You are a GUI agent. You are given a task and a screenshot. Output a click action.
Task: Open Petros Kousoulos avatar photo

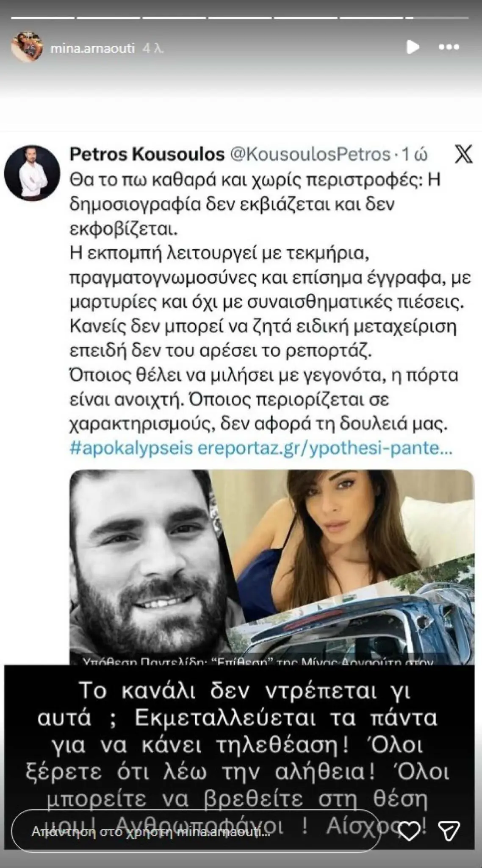(x=32, y=173)
